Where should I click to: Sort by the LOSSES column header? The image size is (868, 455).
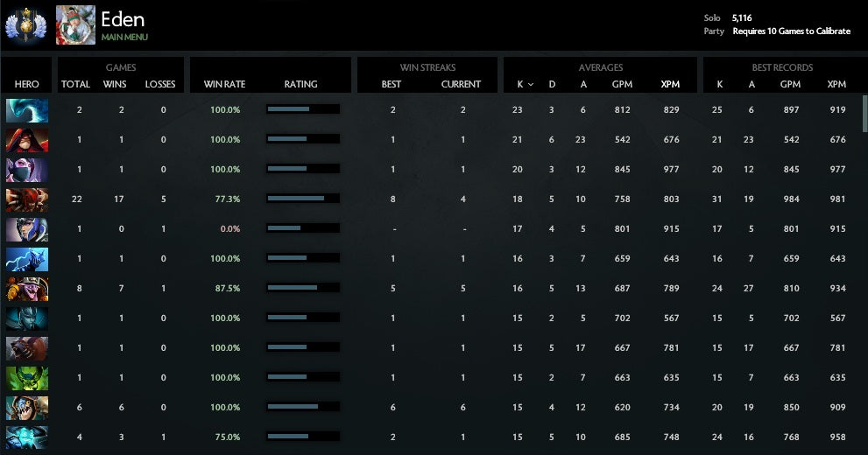pos(160,85)
